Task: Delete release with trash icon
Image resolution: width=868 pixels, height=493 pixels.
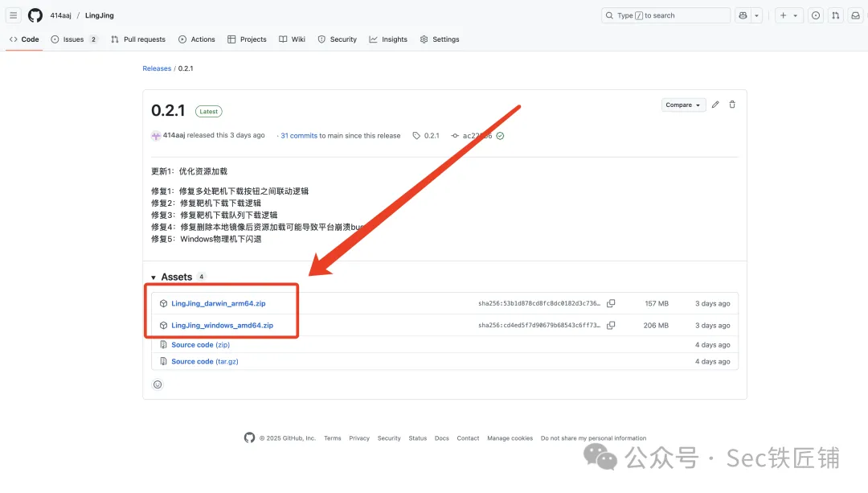Action: click(732, 105)
